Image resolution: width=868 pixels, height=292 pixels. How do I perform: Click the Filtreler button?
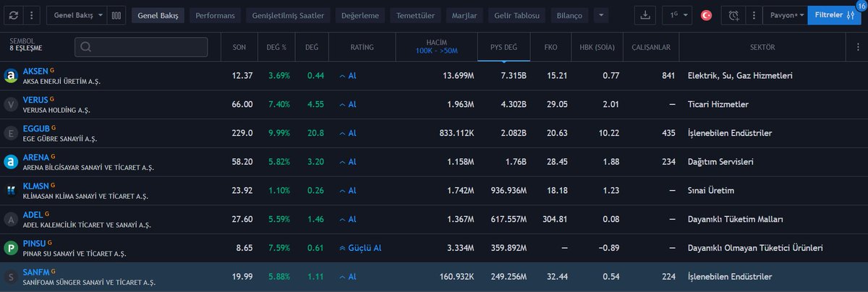coord(834,15)
